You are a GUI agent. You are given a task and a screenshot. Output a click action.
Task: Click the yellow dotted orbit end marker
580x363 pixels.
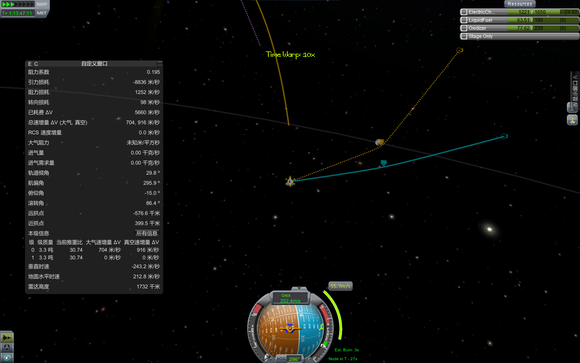459,50
